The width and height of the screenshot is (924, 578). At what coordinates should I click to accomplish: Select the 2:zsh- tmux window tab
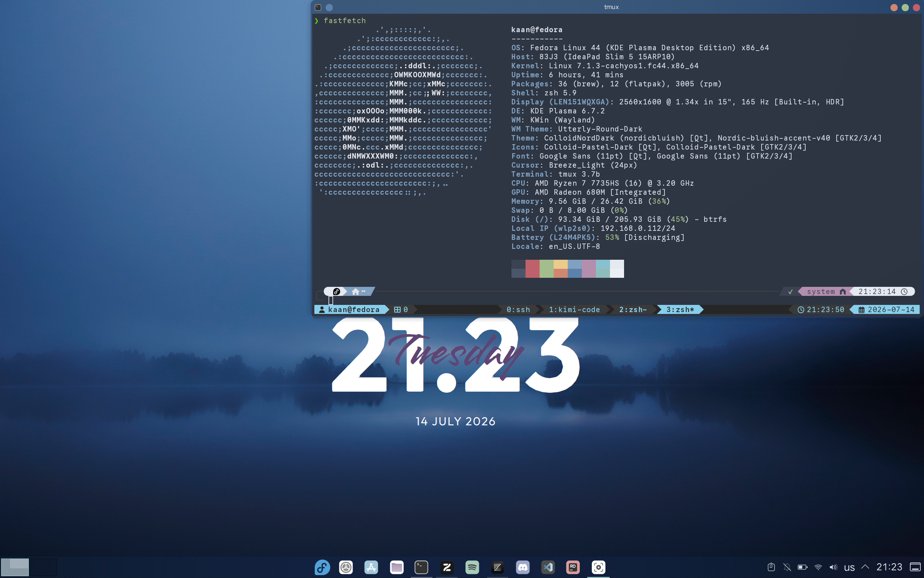pos(633,310)
